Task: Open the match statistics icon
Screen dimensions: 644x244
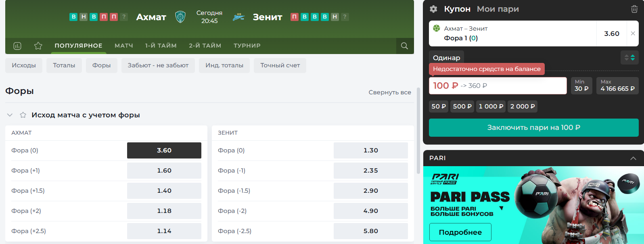Action: [17, 46]
